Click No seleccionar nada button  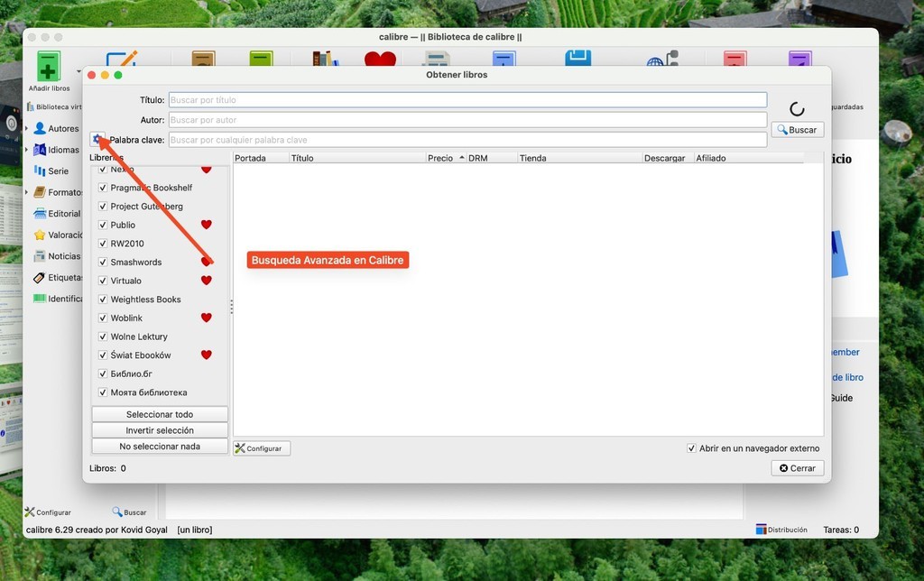160,446
